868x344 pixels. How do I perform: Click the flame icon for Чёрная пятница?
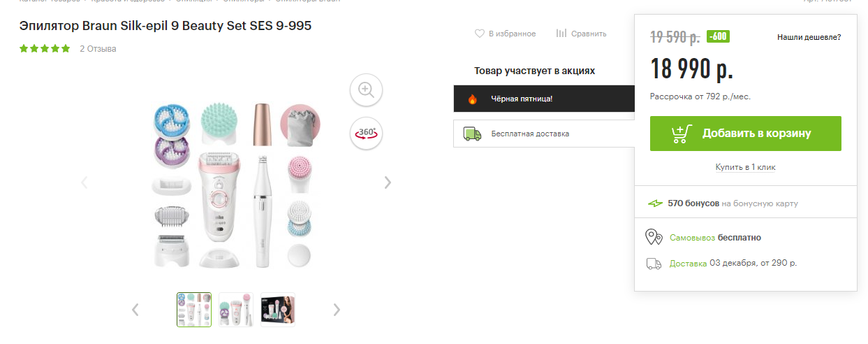(473, 99)
